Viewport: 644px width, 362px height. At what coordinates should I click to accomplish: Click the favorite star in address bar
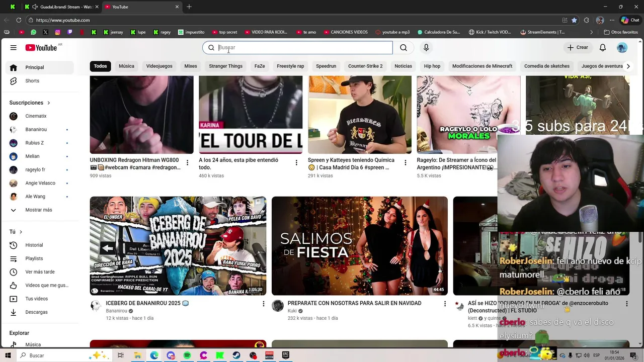click(x=574, y=20)
